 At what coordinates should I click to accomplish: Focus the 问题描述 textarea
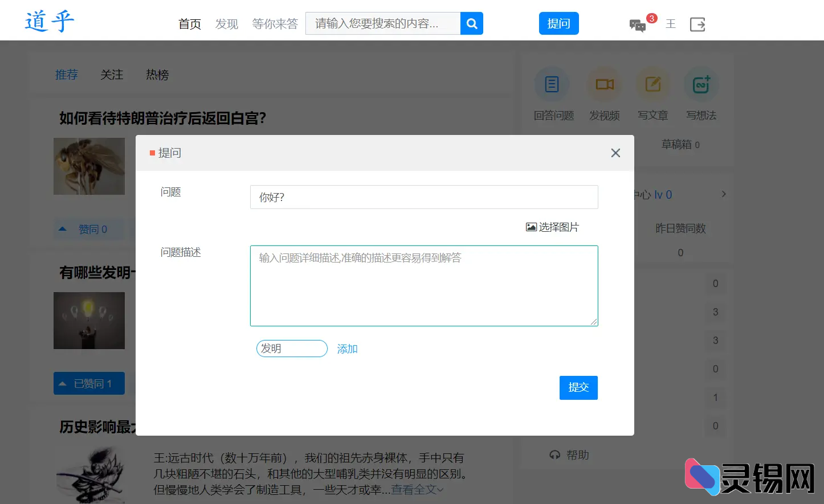pyautogui.click(x=424, y=286)
